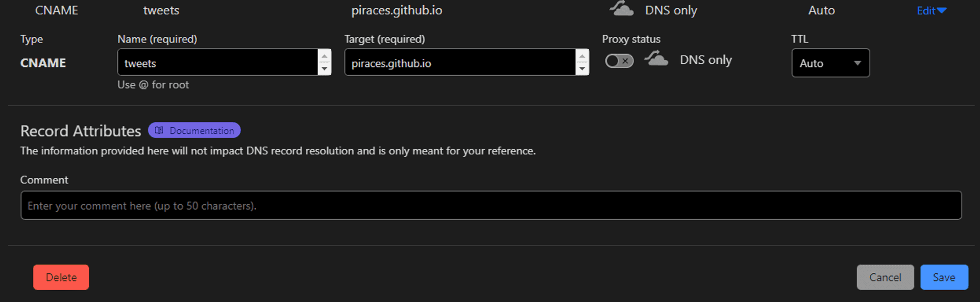
Task: Open the Record Attributes Documentation page
Action: [194, 130]
